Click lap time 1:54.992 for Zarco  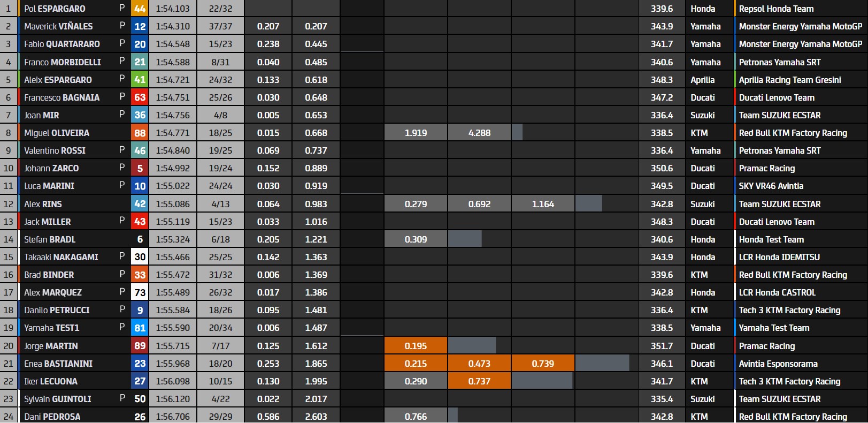click(x=173, y=168)
